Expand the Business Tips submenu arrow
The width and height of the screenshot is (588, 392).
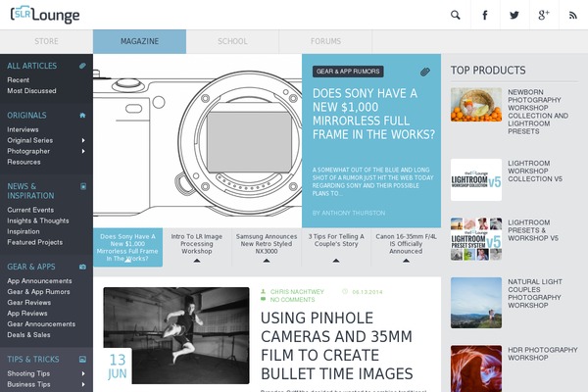83,384
